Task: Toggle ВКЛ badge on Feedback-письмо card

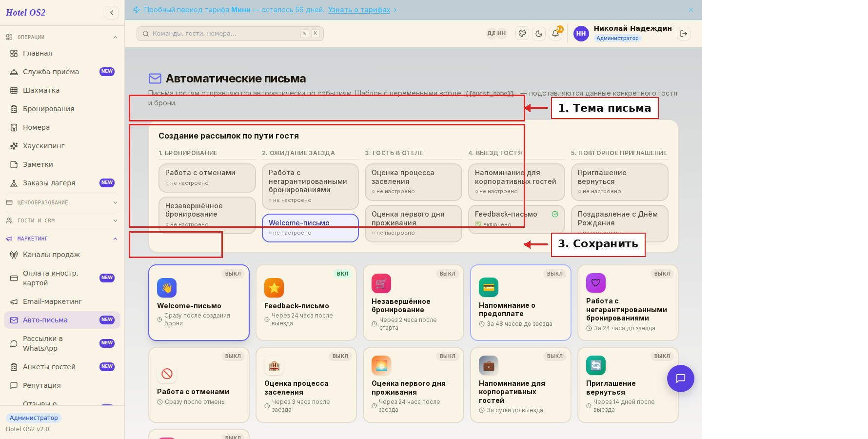Action: tap(342, 274)
